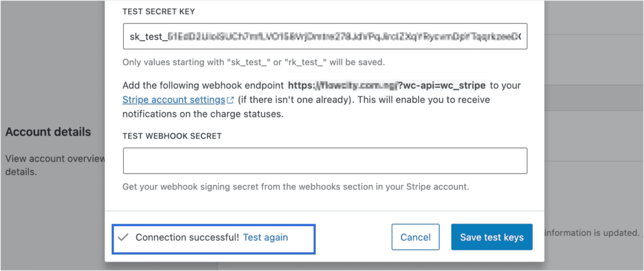Click the "notifications on the charge statuses" line
Viewport: 644px width, 271px height.
203,114
